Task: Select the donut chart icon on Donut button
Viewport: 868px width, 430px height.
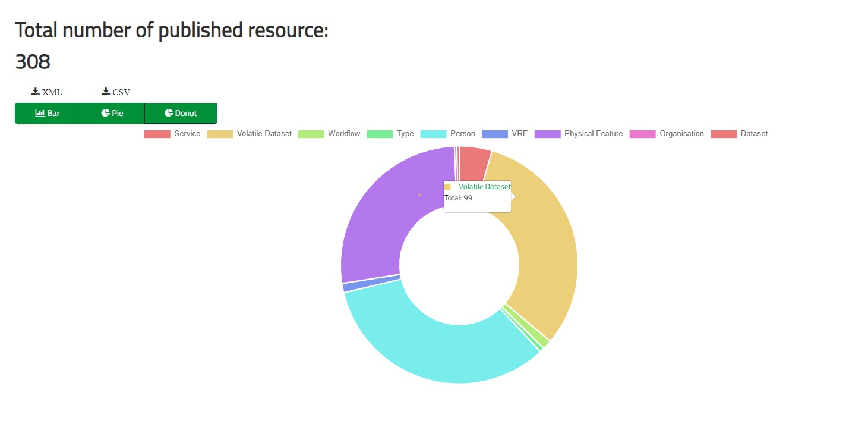Action: 169,113
